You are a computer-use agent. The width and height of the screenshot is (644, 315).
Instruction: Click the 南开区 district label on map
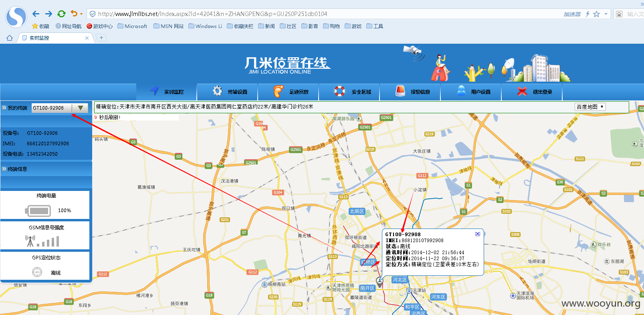tap(367, 288)
